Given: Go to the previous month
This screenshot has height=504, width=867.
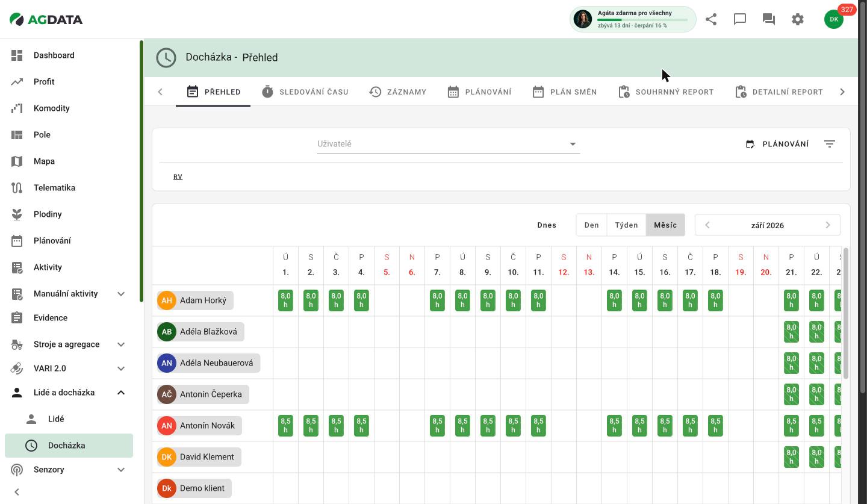Looking at the screenshot, I should (707, 225).
